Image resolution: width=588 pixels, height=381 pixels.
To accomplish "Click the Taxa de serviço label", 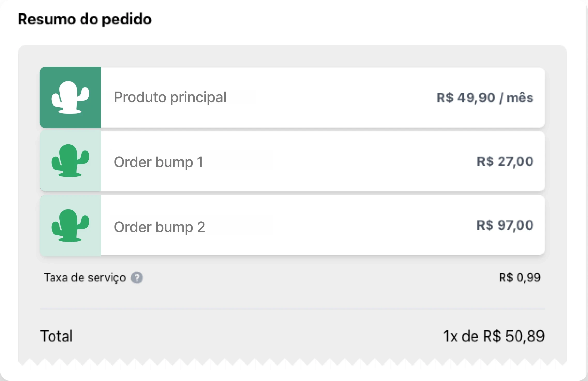I will 85,278.
